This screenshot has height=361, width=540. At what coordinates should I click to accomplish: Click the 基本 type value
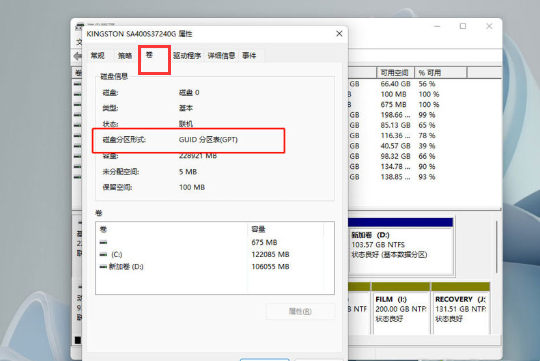186,108
